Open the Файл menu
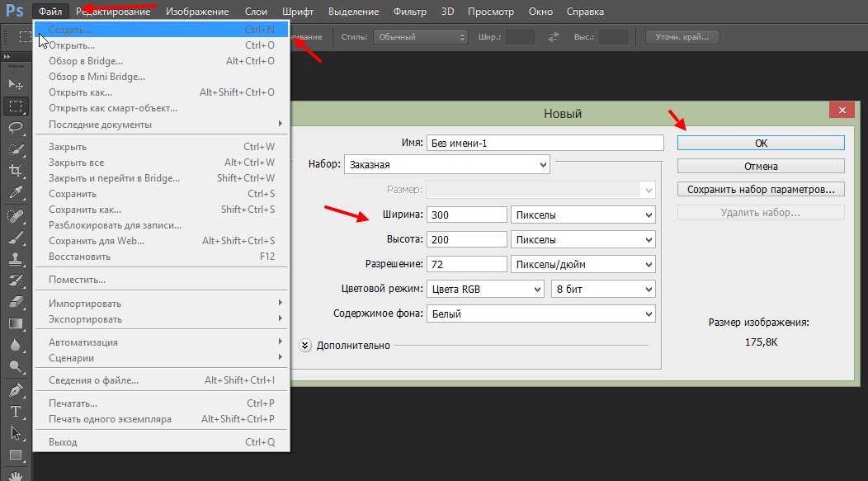 tap(50, 11)
